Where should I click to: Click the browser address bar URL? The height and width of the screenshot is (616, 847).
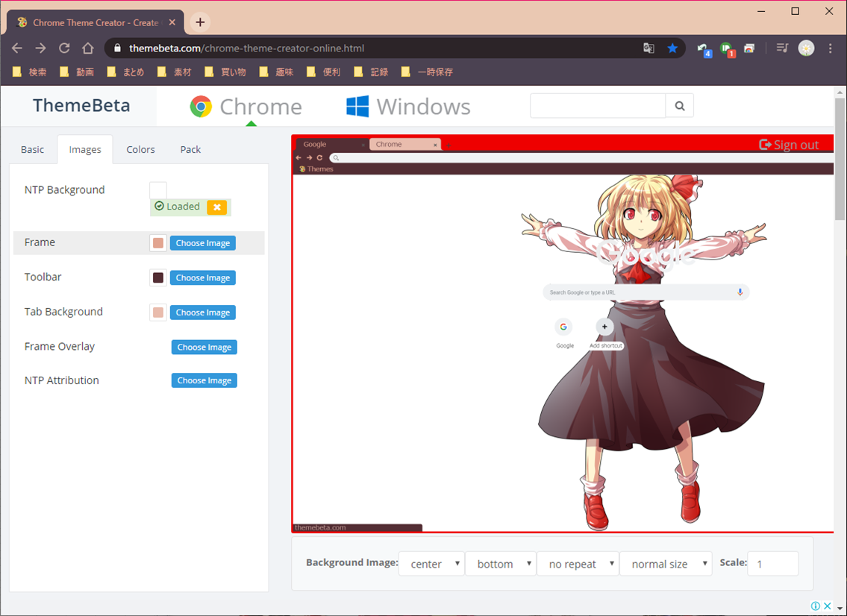[247, 48]
